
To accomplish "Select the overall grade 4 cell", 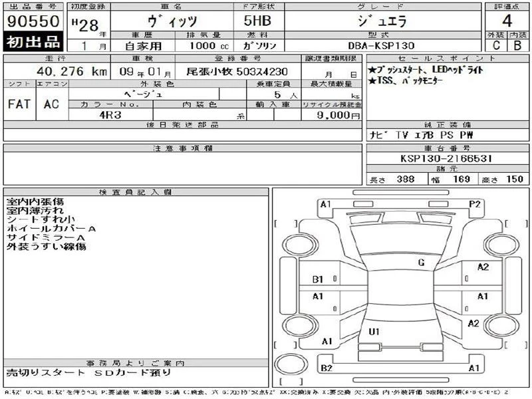I will (x=507, y=21).
